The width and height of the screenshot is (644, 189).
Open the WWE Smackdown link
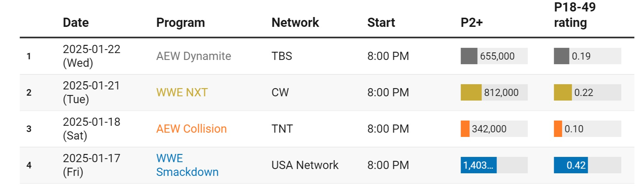click(187, 165)
